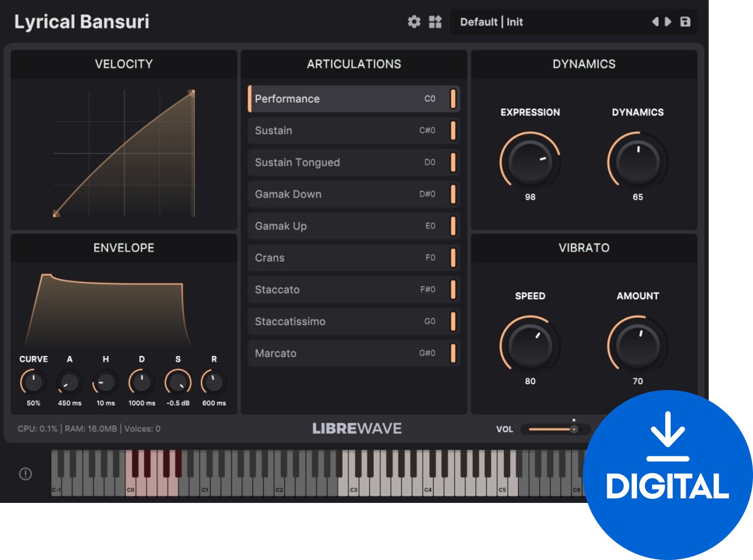This screenshot has width=753, height=560.
Task: Click the 10 ms hold value
Action: pos(105,403)
